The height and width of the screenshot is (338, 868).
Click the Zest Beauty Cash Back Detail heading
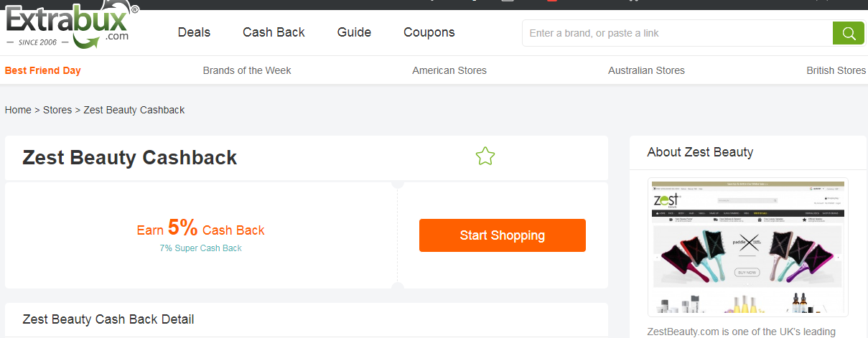point(108,319)
